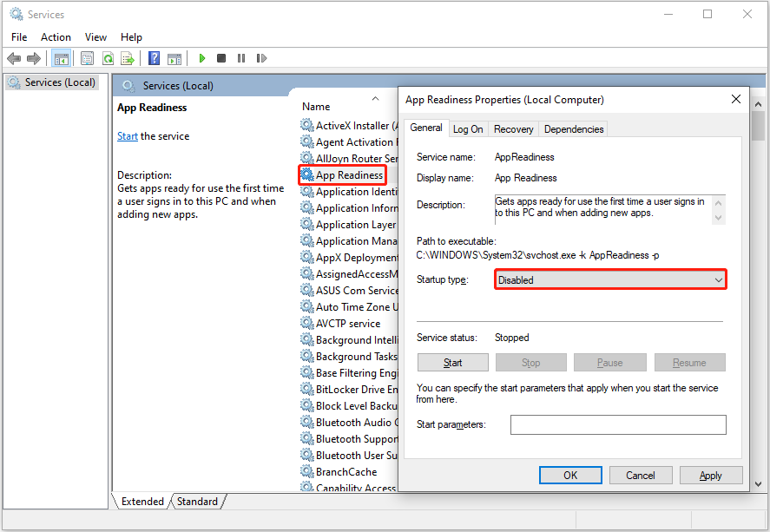Click the Export List toolbar icon
Image resolution: width=770 pixels, height=532 pixels.
coord(128,58)
